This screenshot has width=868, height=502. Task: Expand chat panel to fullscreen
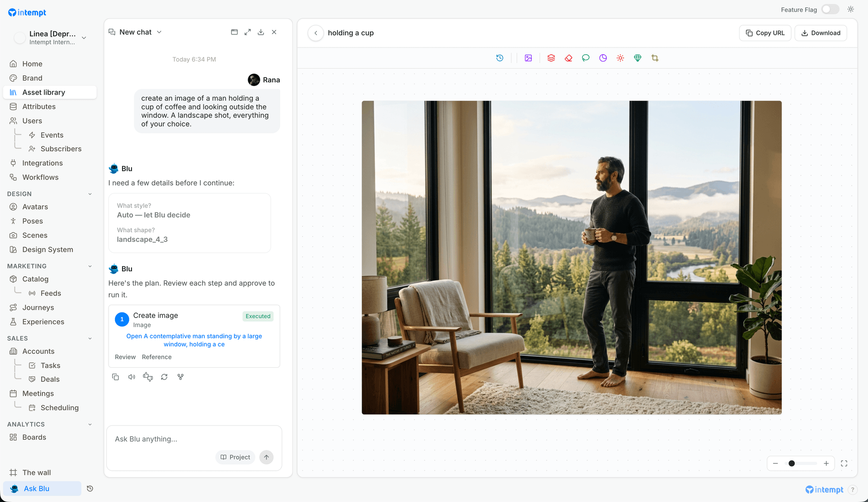click(248, 32)
